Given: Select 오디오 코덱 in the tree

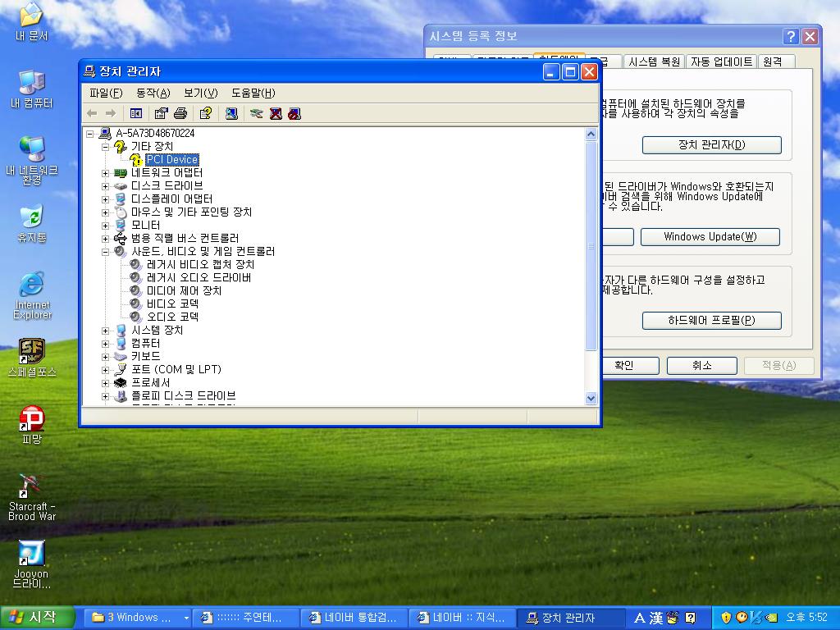Looking at the screenshot, I should [x=172, y=317].
